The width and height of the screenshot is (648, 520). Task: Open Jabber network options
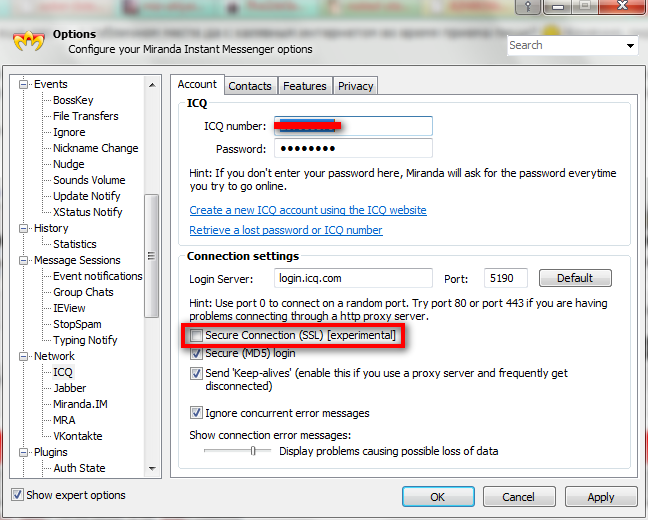(69, 388)
